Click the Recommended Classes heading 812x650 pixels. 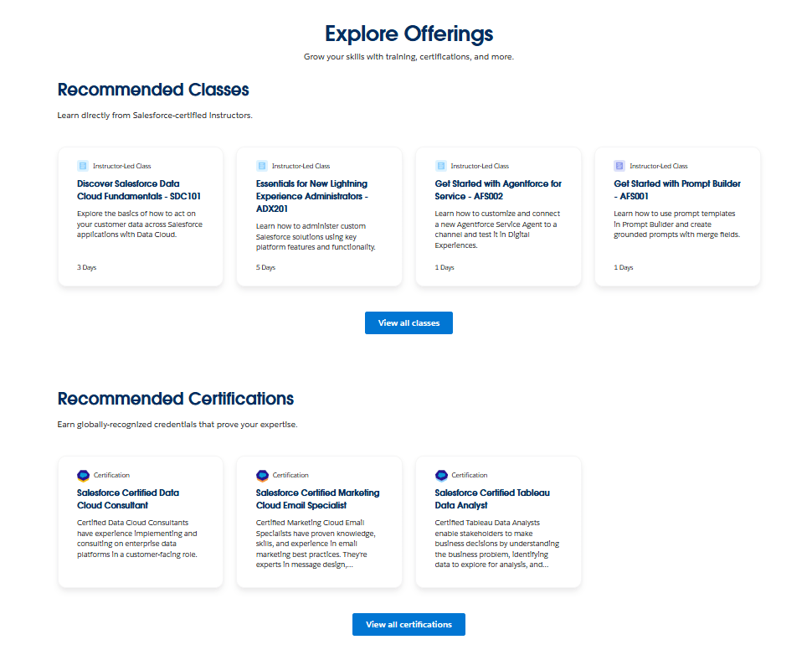click(x=153, y=90)
